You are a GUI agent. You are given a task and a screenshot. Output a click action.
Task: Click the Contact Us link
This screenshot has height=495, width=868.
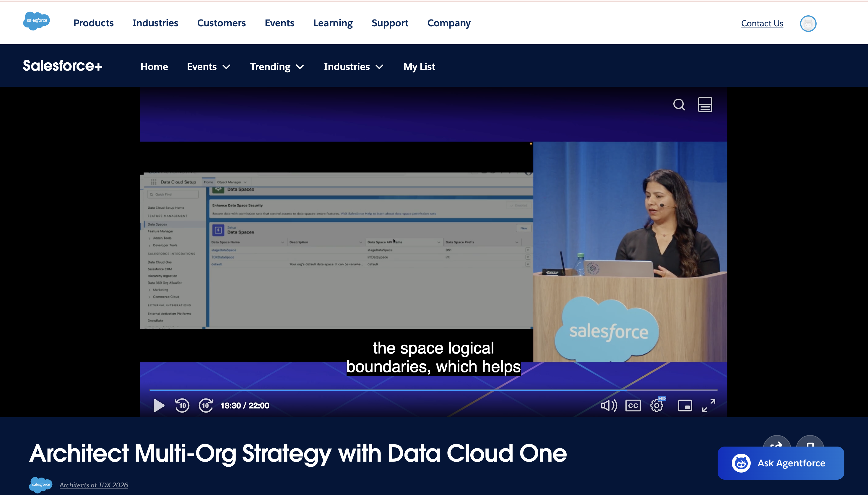[762, 23]
